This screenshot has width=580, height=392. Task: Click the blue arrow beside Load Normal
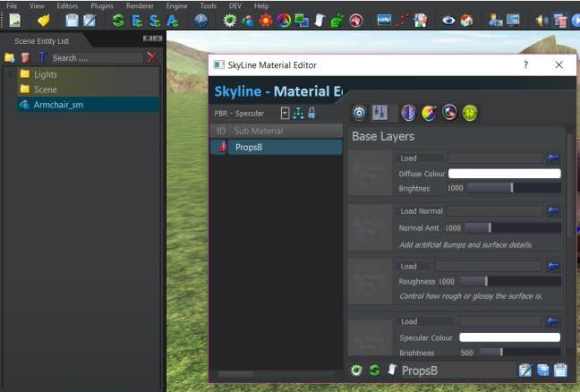[553, 211]
